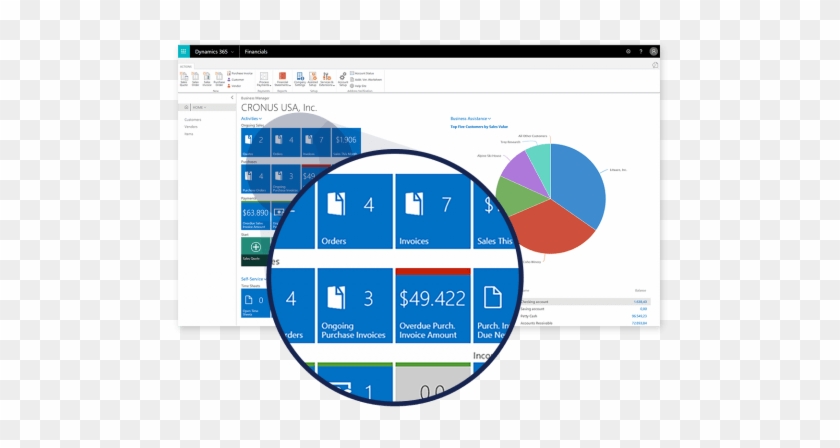This screenshot has height=448, width=840.
Task: Select the Accounts Receivable row
Action: 584,323
